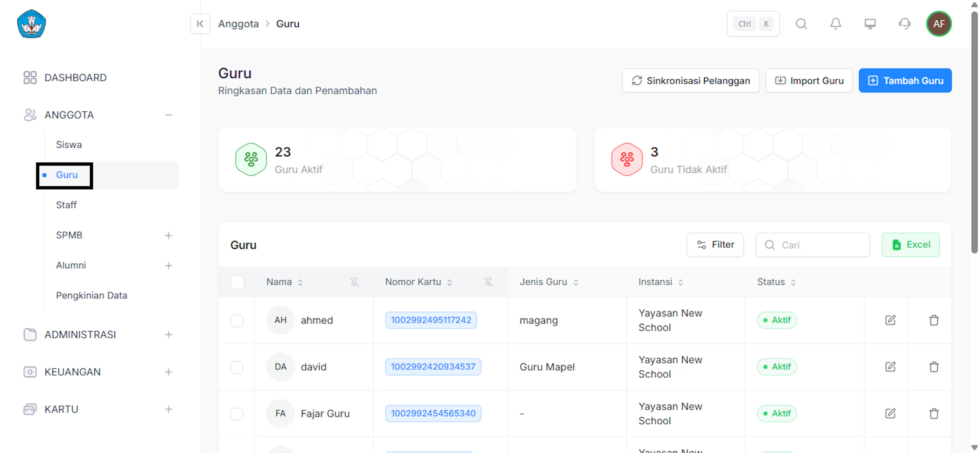Open the Pengkinian Data submenu item

click(x=91, y=295)
